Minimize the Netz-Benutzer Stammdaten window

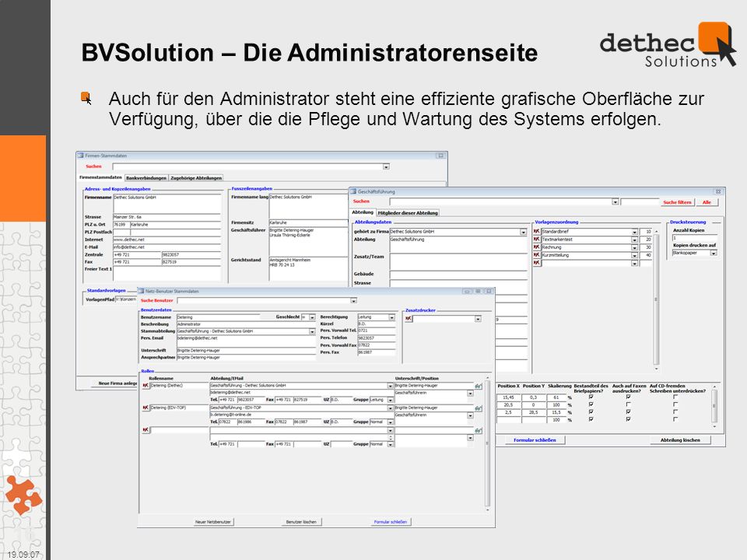pos(467,292)
